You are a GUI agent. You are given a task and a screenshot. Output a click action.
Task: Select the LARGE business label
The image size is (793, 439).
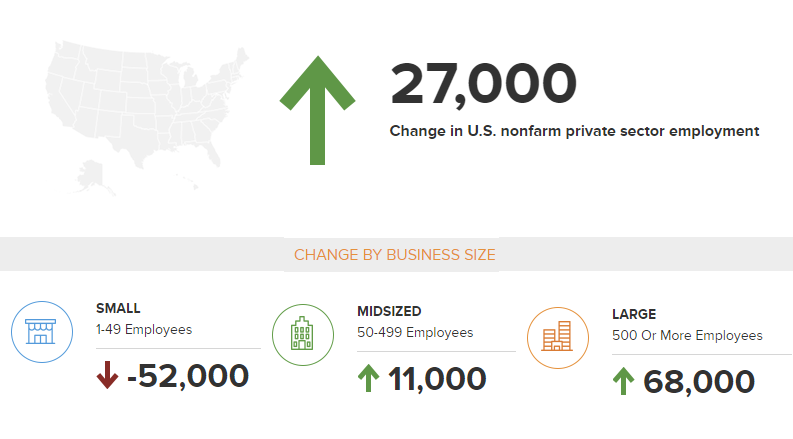pos(634,314)
